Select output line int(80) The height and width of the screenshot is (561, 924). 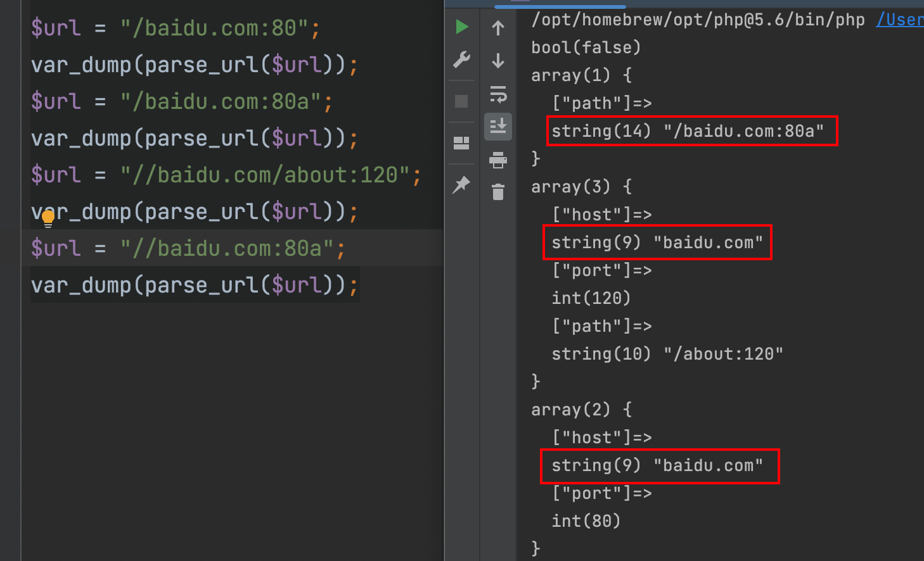click(586, 521)
